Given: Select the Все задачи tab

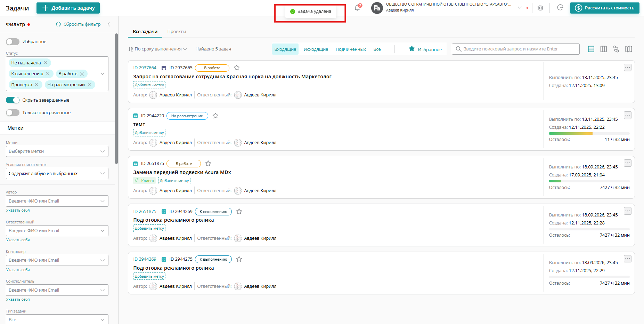Looking at the screenshot, I should [145, 32].
